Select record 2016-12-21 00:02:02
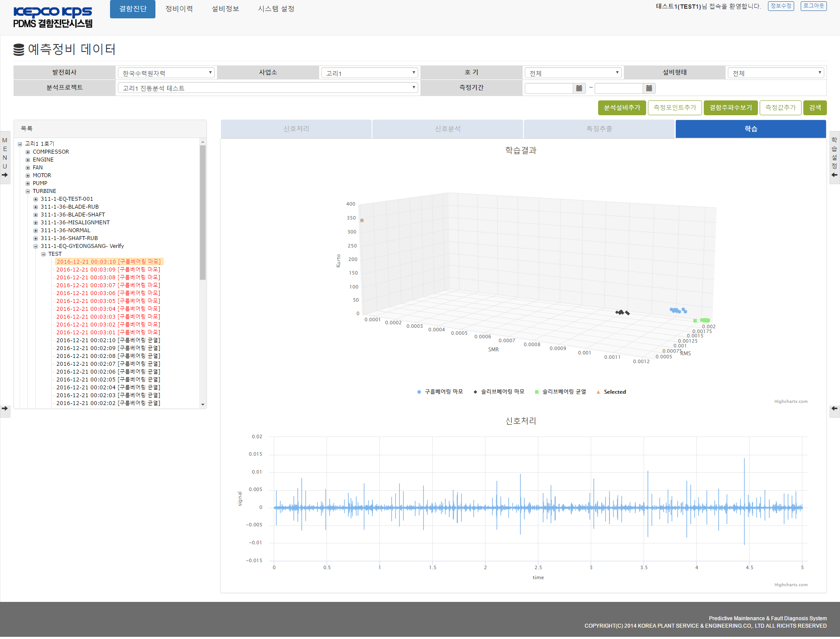The image size is (840, 639). (108, 403)
